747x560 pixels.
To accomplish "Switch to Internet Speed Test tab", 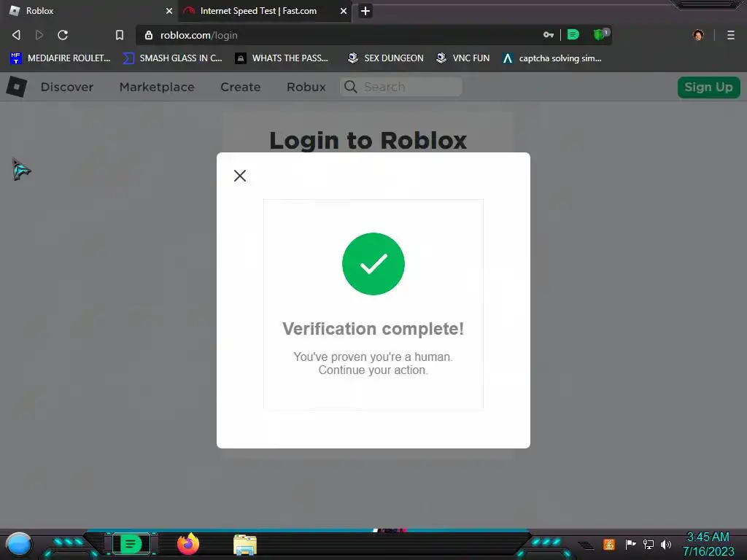I will (265, 11).
